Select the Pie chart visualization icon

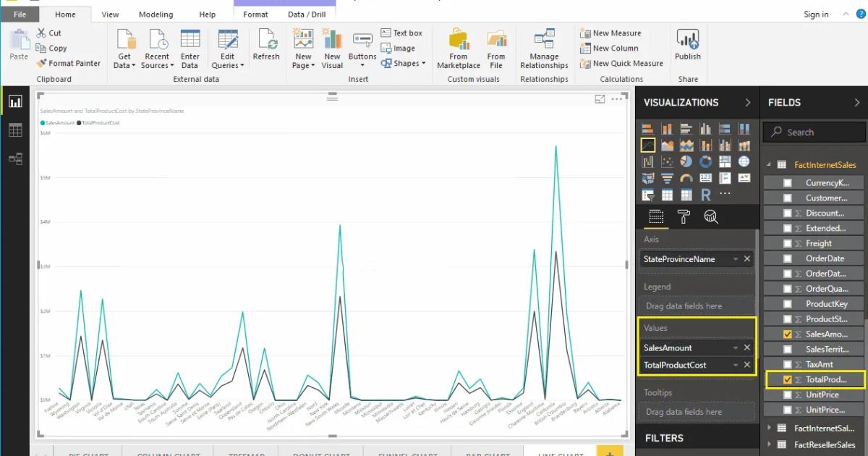[x=686, y=161]
